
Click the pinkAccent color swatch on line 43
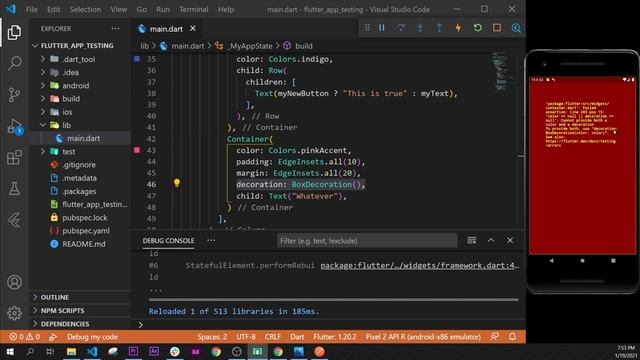[x=137, y=150]
